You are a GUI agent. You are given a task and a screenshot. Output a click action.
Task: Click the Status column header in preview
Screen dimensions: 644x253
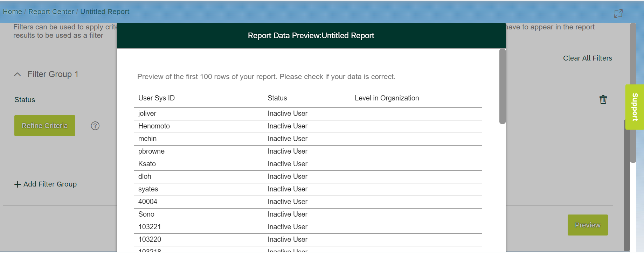[277, 98]
